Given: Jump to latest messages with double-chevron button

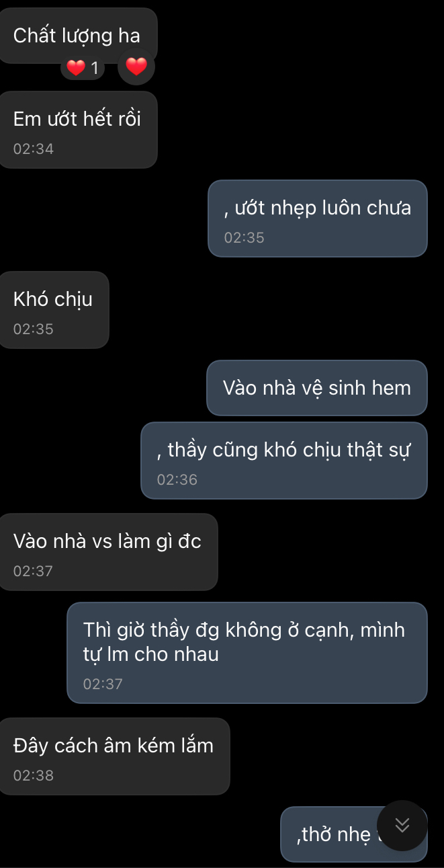Looking at the screenshot, I should pos(402,825).
